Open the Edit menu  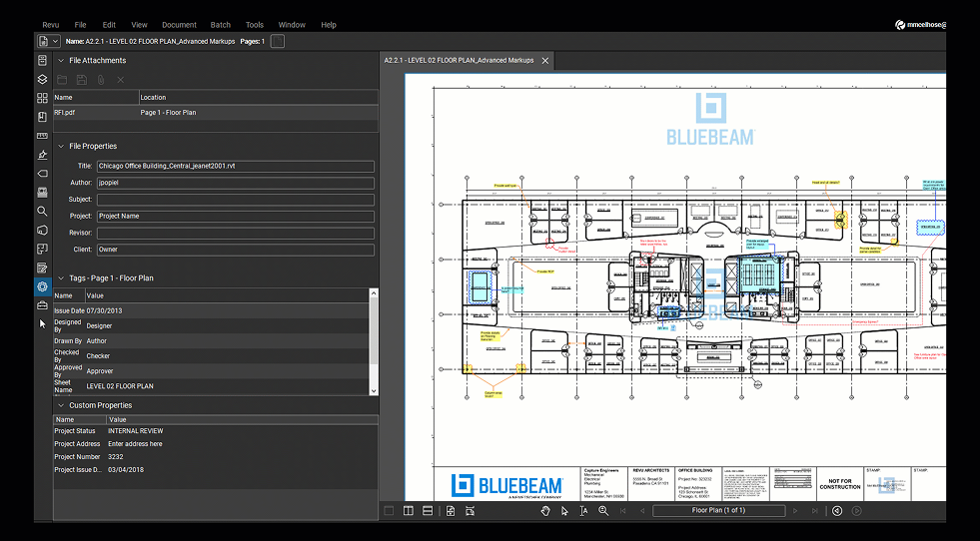tap(109, 25)
